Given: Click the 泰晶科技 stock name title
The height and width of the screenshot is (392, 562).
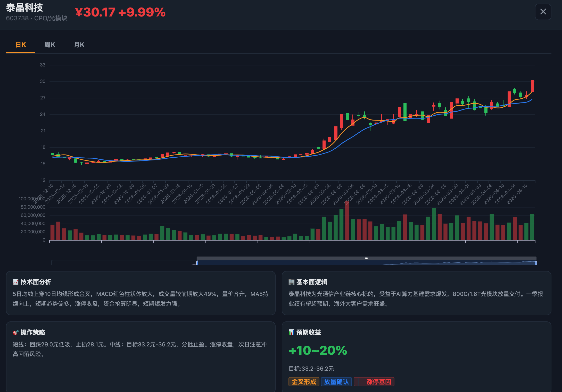Looking at the screenshot, I should 24,8.
